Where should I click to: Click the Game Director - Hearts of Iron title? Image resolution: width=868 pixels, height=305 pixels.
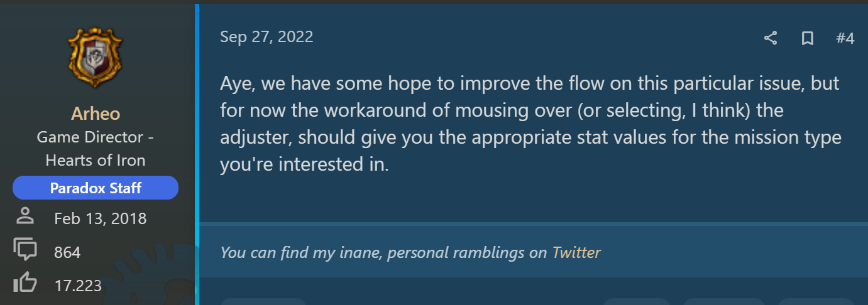click(x=96, y=148)
